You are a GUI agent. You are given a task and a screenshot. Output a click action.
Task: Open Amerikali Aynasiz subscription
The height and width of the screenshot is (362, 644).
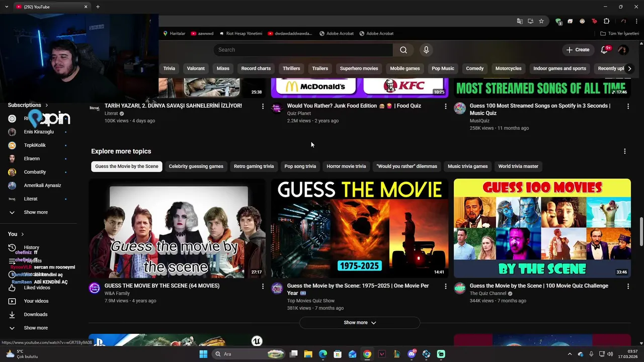click(39, 186)
